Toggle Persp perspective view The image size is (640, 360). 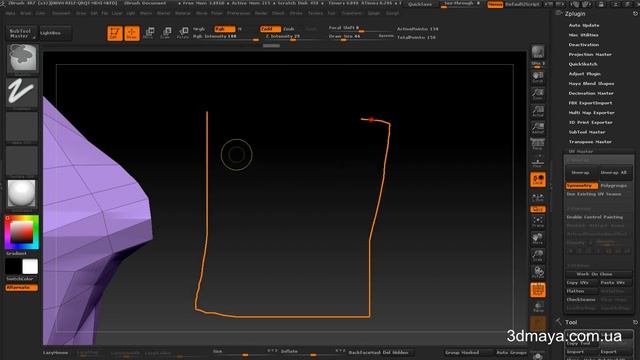(538, 144)
